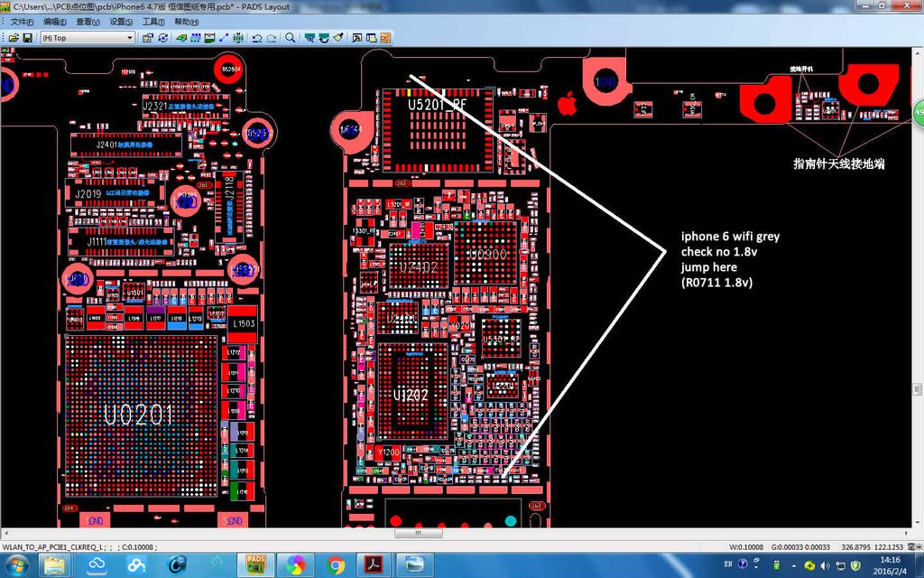The image size is (924, 578).
Task: Open the colorful pinwheel app in taskbar
Action: pyautogui.click(x=296, y=565)
